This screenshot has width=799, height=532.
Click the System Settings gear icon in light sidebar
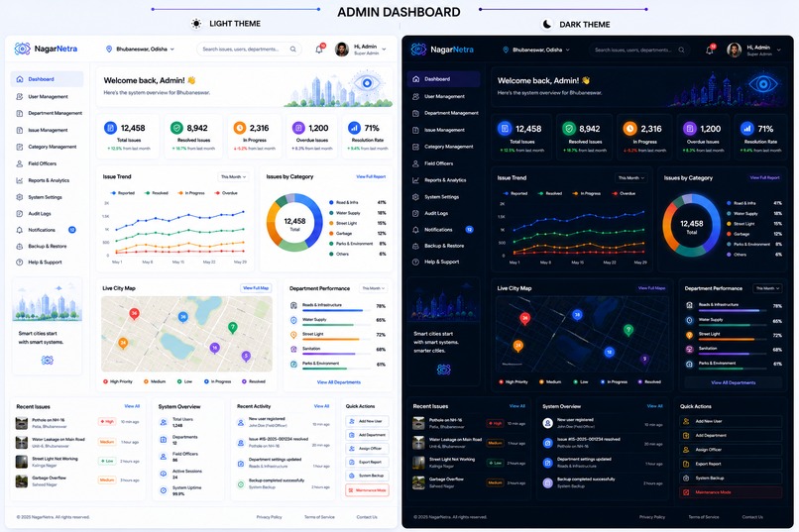pyautogui.click(x=20, y=197)
